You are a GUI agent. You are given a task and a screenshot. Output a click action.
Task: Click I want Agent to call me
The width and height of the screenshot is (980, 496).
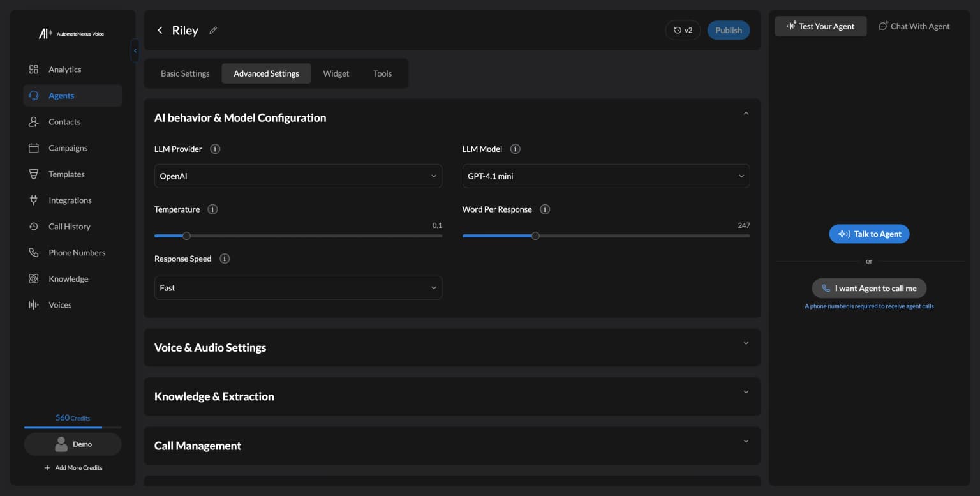(869, 289)
